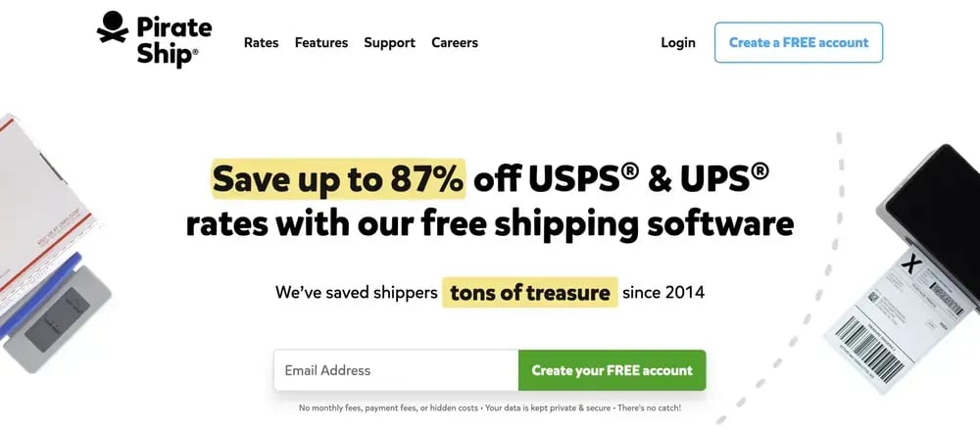Go to the Features page
Viewport: 980px width, 429px height.
321,43
